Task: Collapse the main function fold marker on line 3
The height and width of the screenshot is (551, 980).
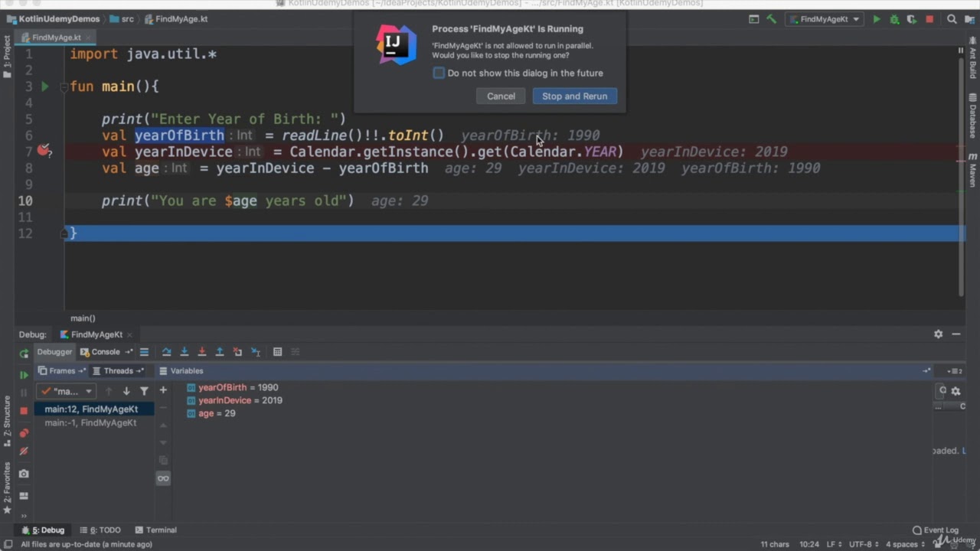Action: point(65,86)
